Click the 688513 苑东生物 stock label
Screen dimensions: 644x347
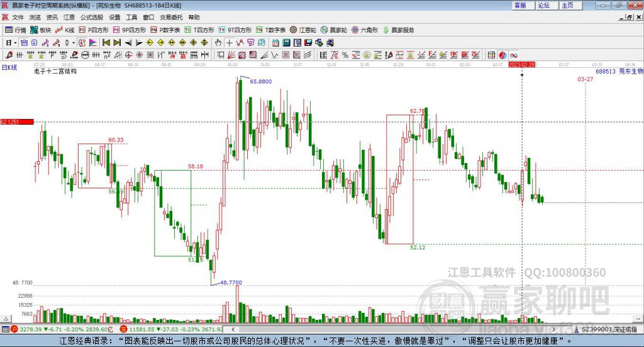click(619, 71)
